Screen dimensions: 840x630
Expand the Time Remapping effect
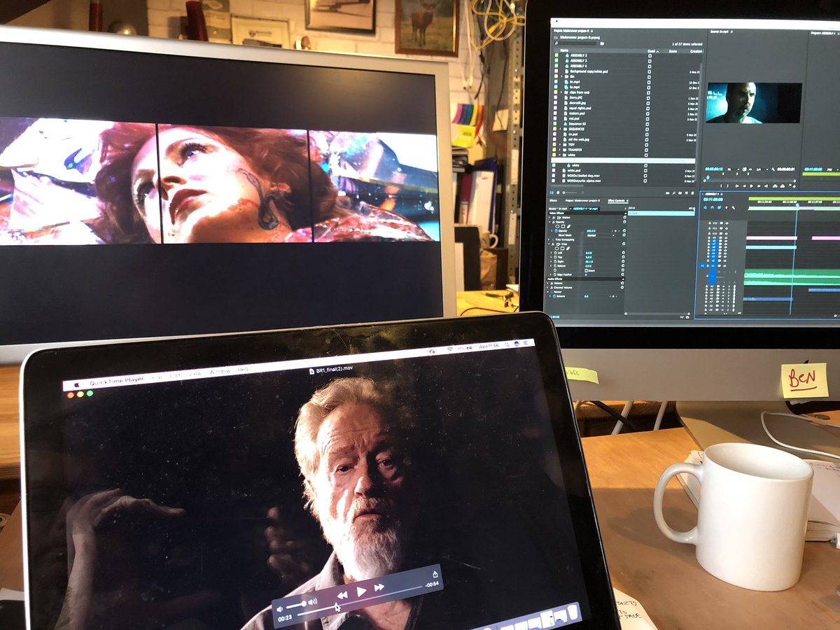pyautogui.click(x=549, y=239)
